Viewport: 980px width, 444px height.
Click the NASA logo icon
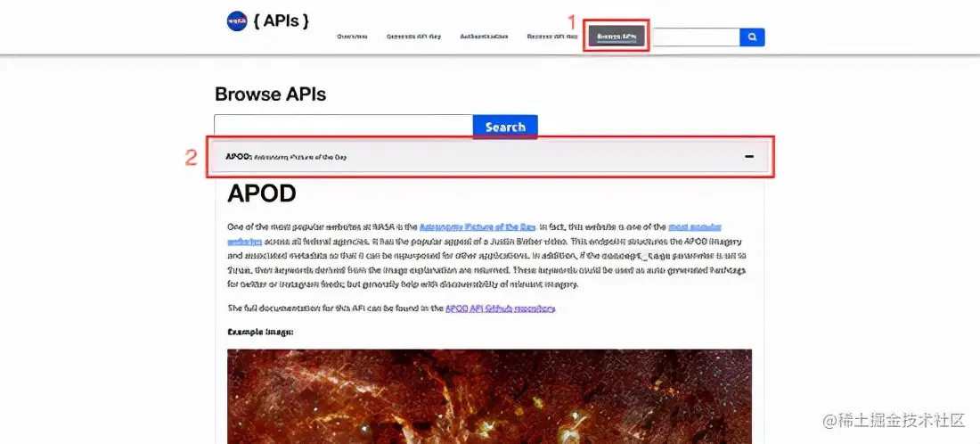[x=237, y=22]
